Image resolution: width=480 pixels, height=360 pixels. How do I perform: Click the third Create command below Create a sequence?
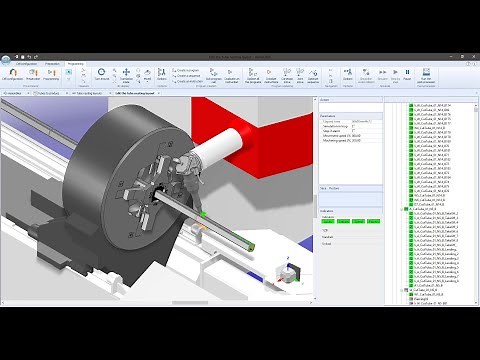pos(188,81)
